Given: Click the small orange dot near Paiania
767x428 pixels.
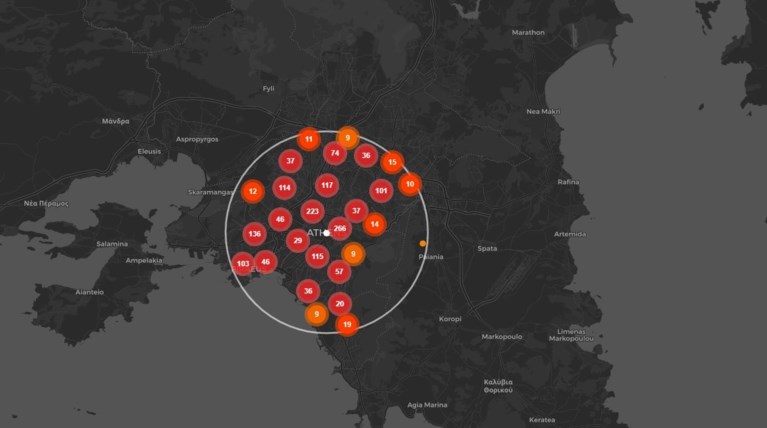Looking at the screenshot, I should 423,243.
